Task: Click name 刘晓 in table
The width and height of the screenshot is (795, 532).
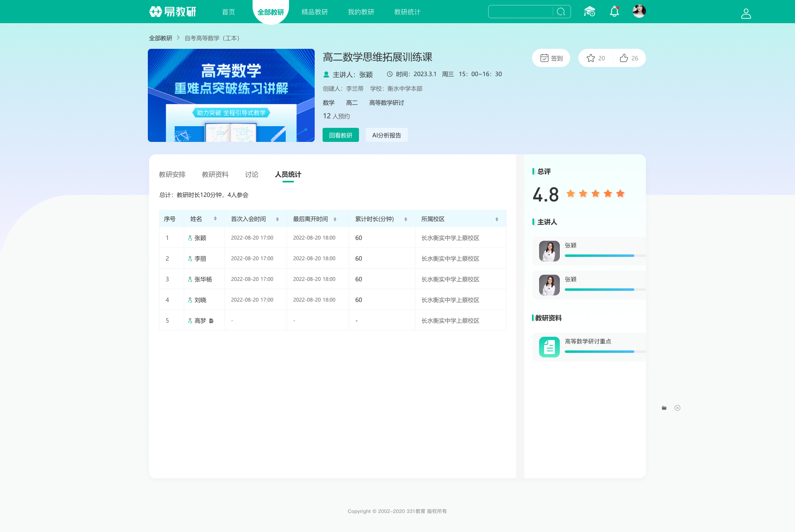Action: coord(200,300)
